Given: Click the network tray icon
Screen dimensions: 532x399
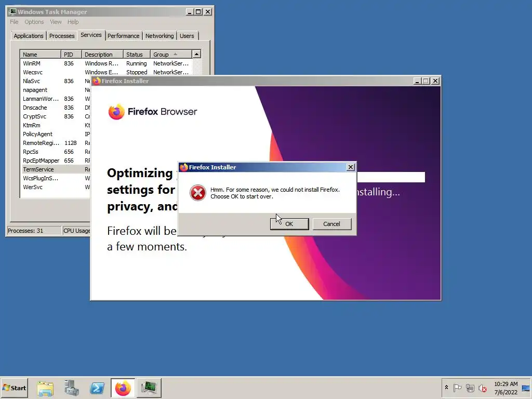Looking at the screenshot, I should [470, 388].
